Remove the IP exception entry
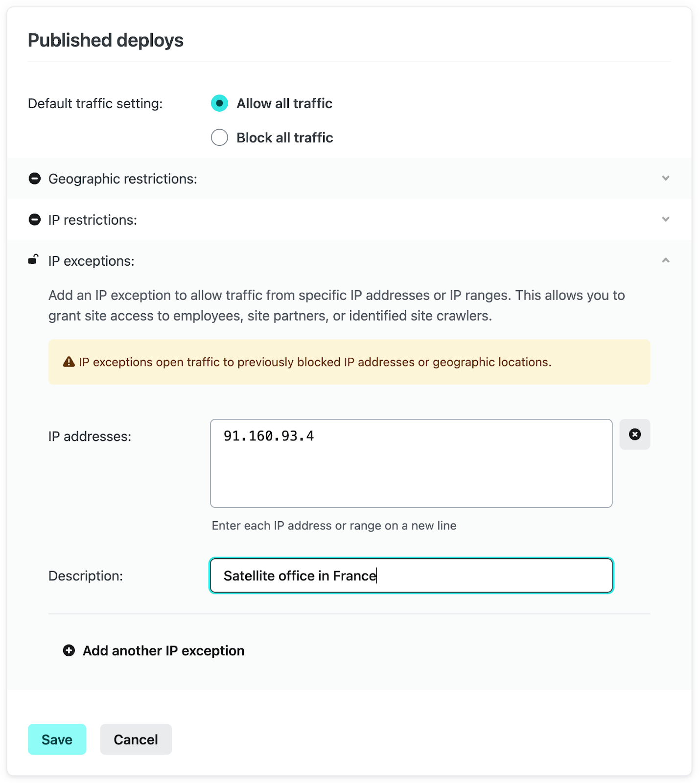The image size is (700, 783). coord(634,434)
